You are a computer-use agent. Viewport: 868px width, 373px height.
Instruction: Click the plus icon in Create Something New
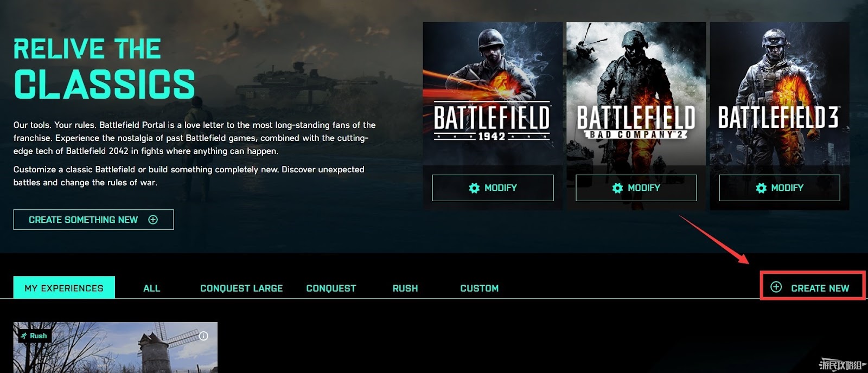(153, 220)
